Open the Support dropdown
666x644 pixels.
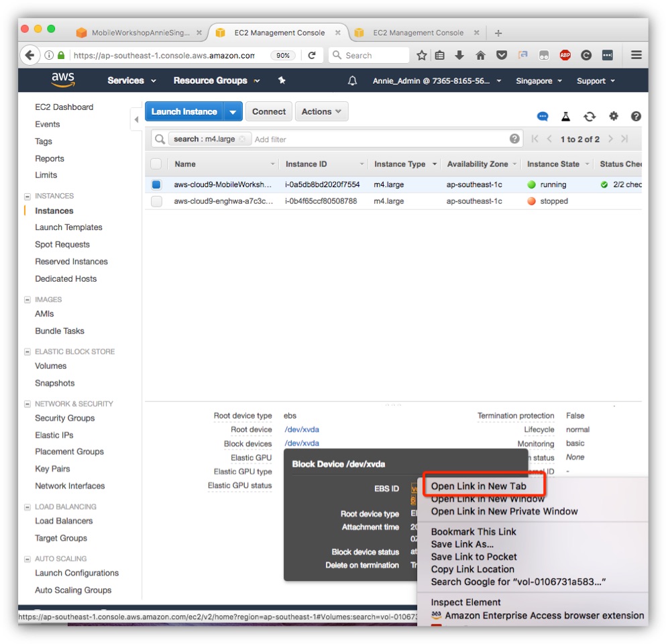coord(596,80)
